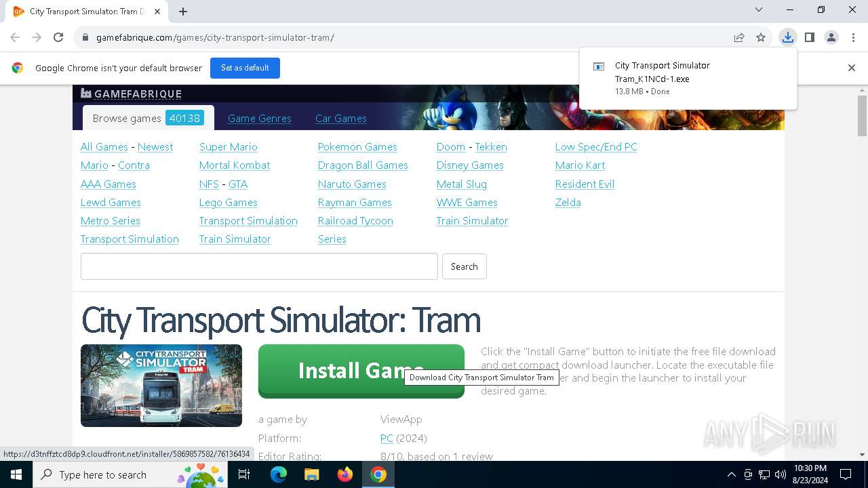Click the Chrome taskbar icon

pyautogui.click(x=378, y=474)
